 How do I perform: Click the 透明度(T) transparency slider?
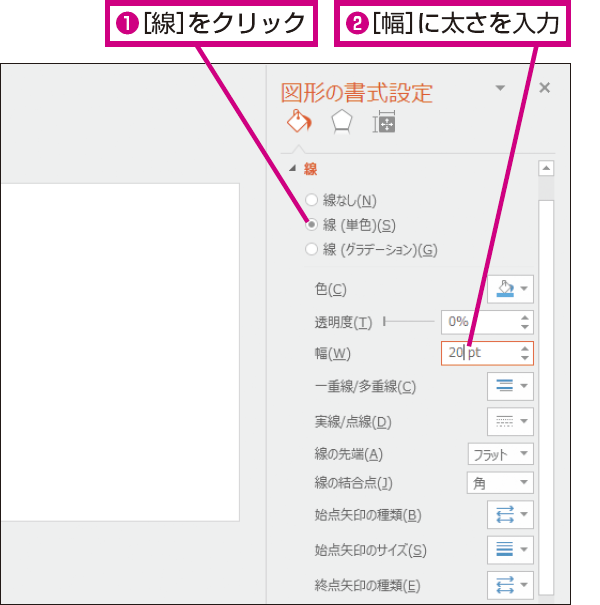409,321
